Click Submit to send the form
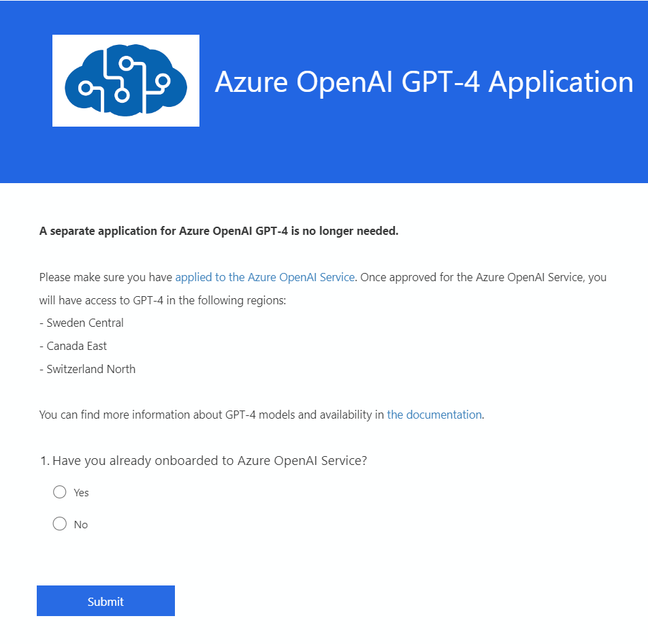 point(106,600)
